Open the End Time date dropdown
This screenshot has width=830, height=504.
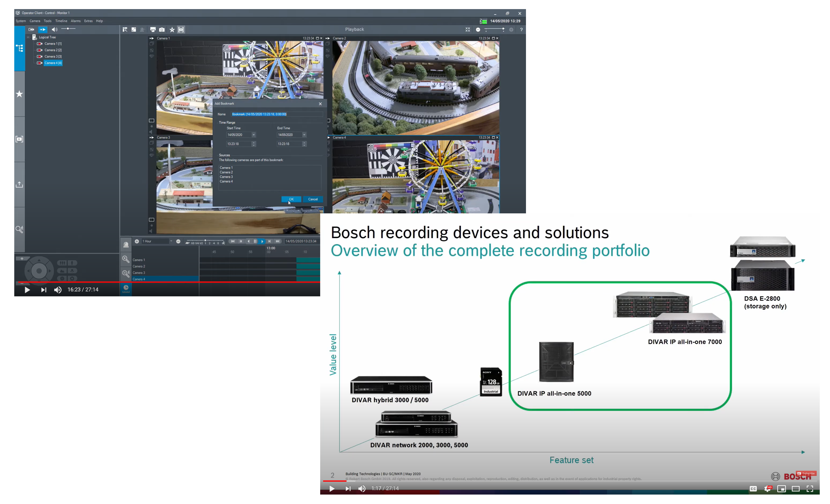(x=304, y=135)
